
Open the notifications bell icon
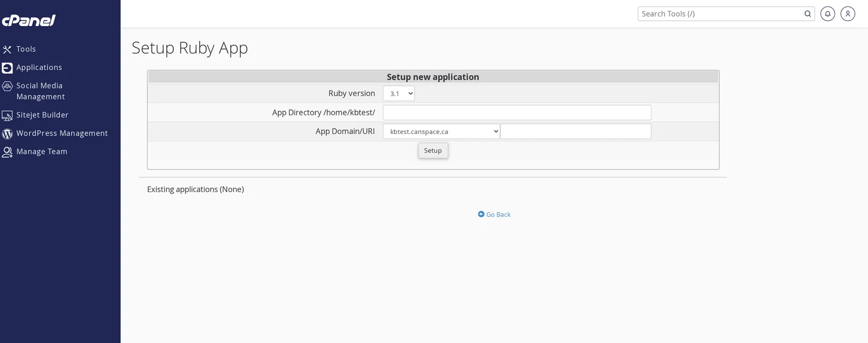click(x=827, y=14)
